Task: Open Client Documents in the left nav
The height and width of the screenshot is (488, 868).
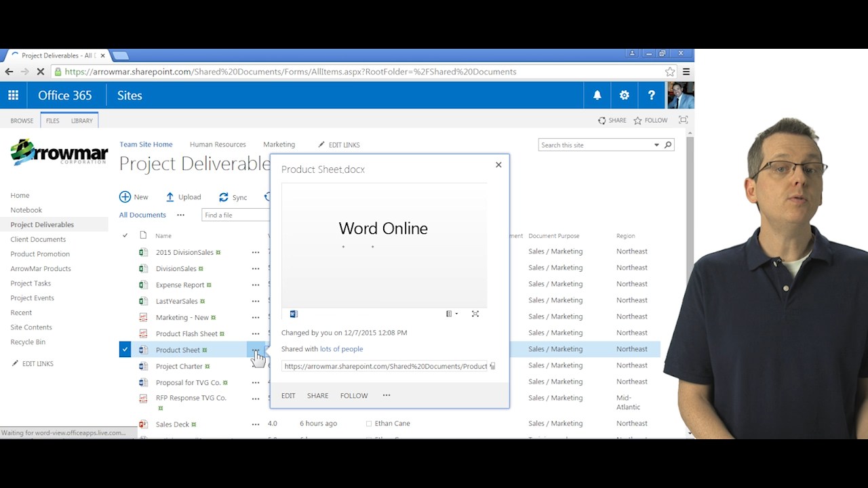Action: pyautogui.click(x=38, y=239)
